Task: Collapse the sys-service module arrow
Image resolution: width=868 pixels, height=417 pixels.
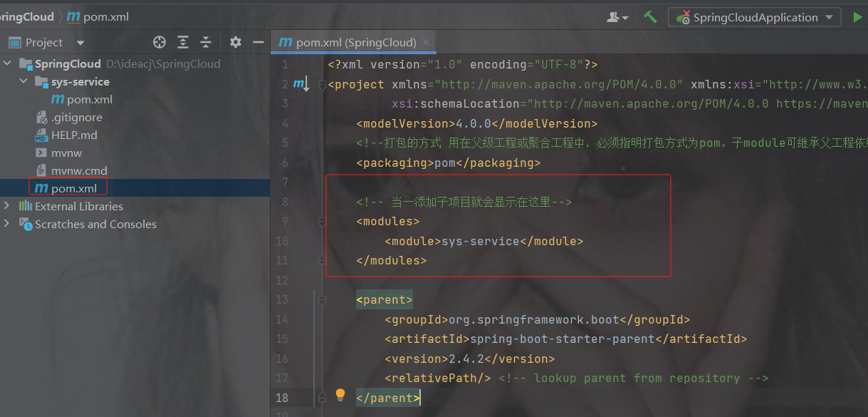Action: click(24, 81)
